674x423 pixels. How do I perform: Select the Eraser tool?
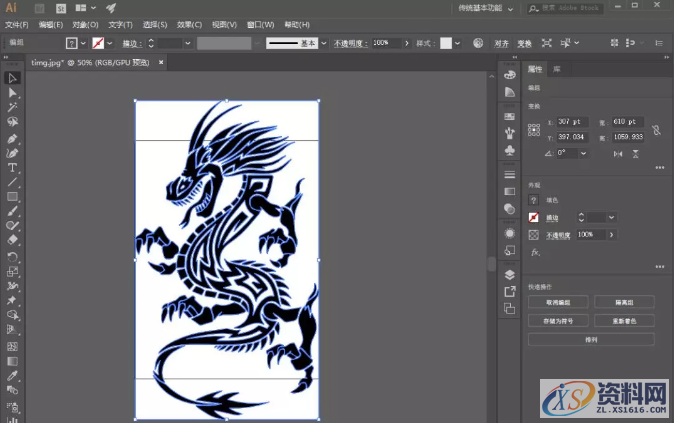12,240
